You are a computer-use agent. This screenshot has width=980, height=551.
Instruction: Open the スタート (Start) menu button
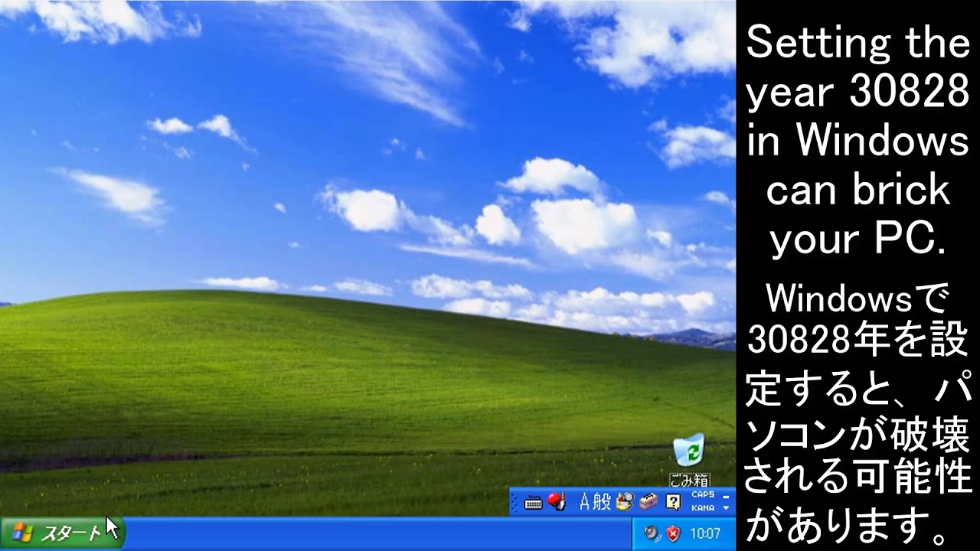(61, 533)
